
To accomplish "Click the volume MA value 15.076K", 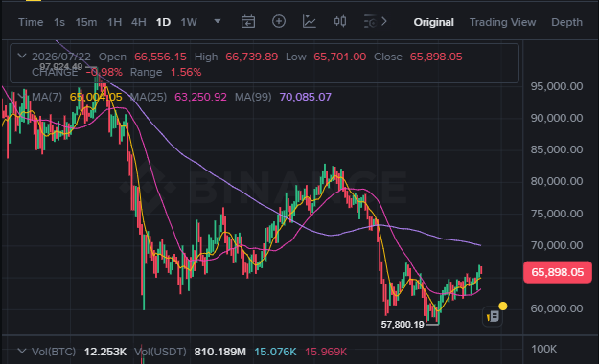I will coord(275,352).
